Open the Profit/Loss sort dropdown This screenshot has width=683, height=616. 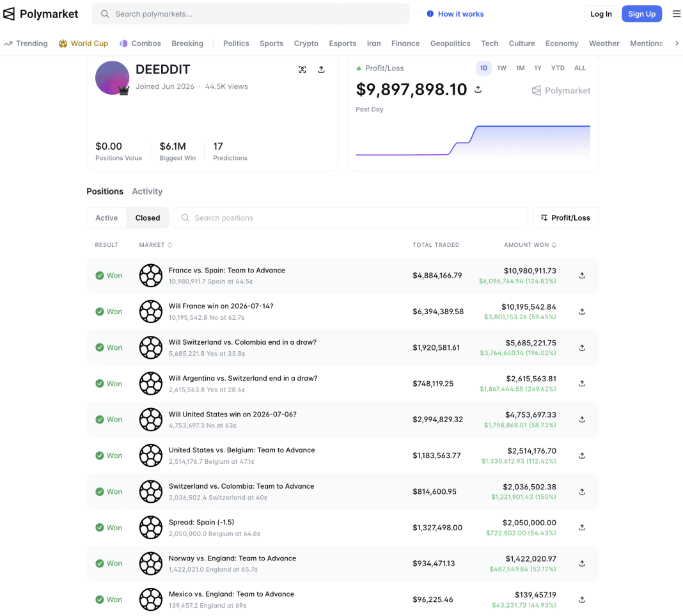pos(565,218)
